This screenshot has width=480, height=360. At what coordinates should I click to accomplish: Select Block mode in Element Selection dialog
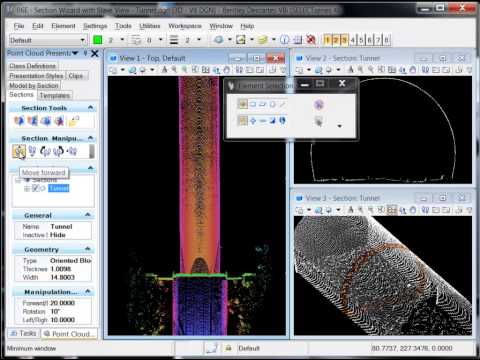coord(253,104)
